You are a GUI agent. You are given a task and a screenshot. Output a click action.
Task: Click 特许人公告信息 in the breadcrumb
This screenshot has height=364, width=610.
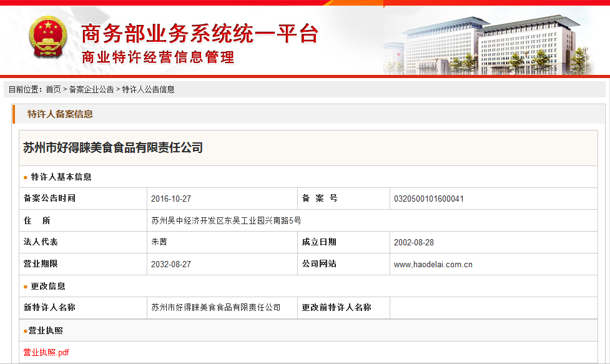(148, 89)
